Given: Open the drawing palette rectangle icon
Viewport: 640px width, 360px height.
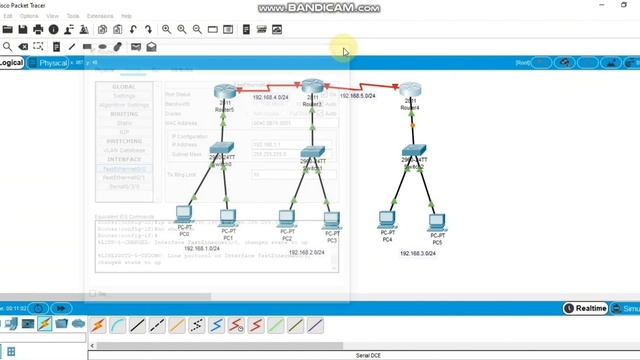Looking at the screenshot, I should 213,29.
